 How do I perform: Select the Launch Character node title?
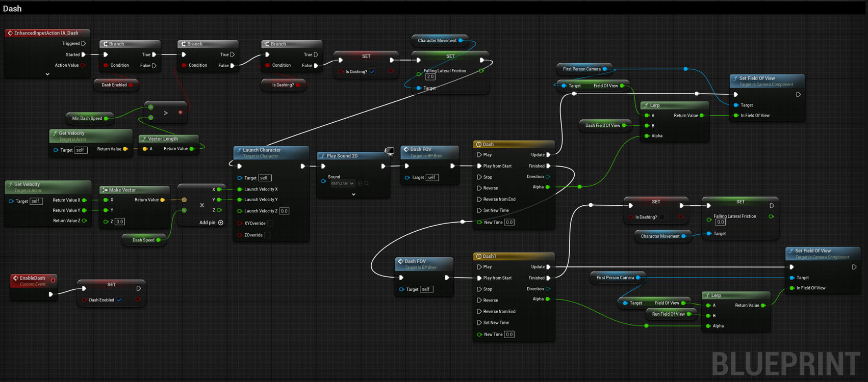tap(262, 150)
